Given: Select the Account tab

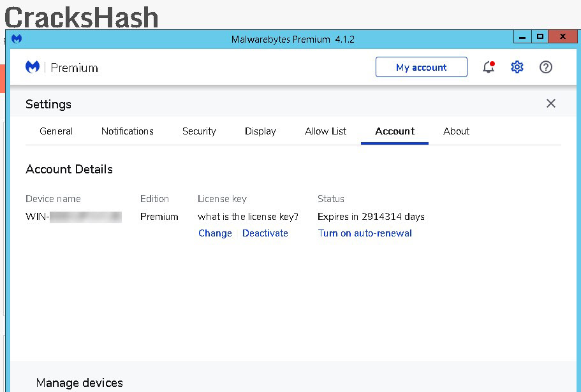Looking at the screenshot, I should 395,131.
